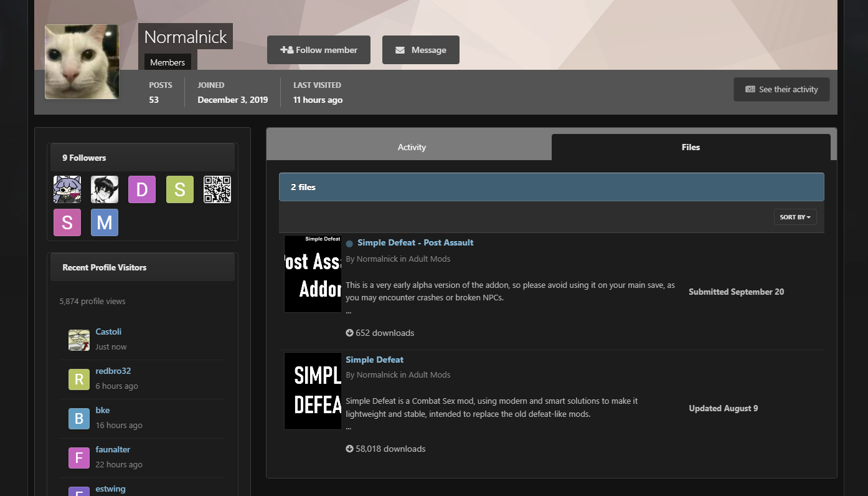Click the Simple Defeat thumbnail image

(313, 391)
